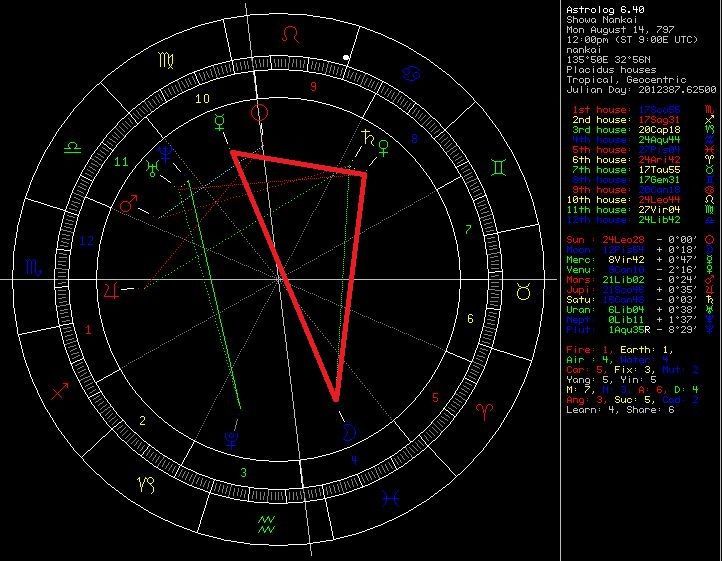Click house number 7 on the wheel

pos(468,229)
